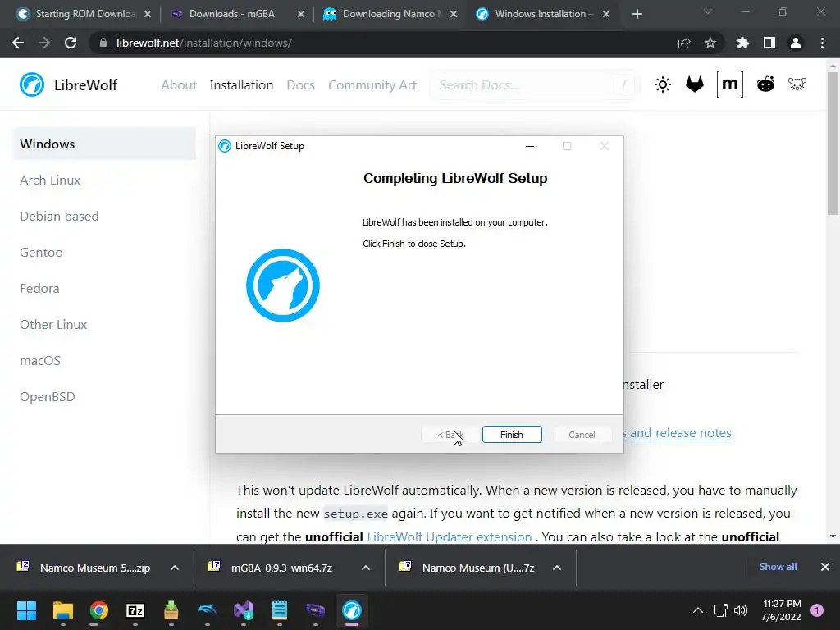Open File Explorer from taskbar

(62, 610)
